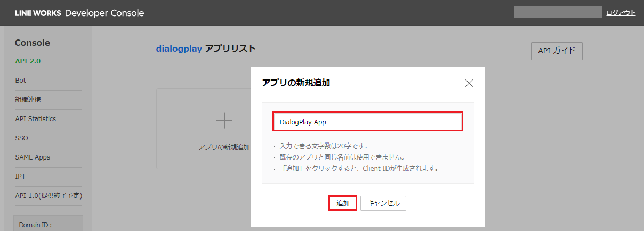Open SSO sidebar item
The height and width of the screenshot is (231, 644).
click(21, 138)
